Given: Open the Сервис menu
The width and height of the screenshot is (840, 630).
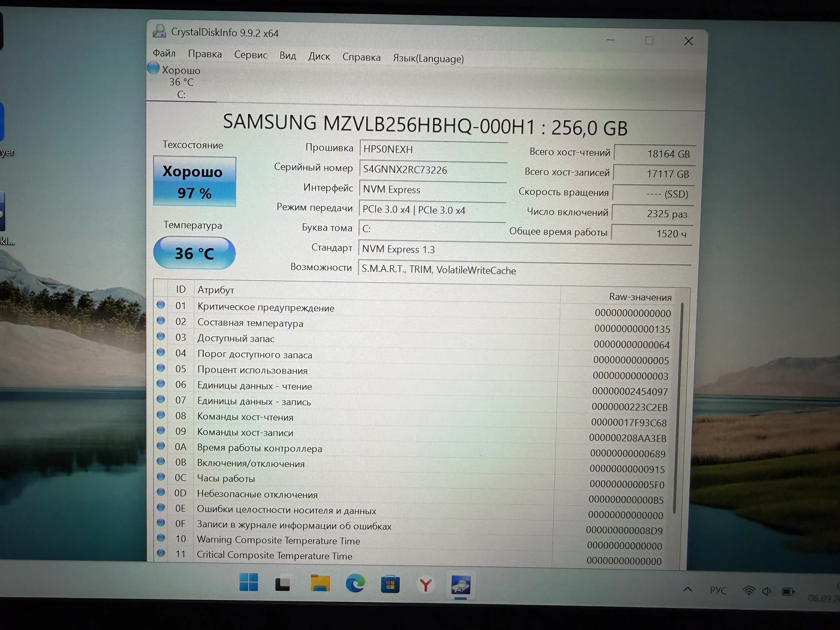Looking at the screenshot, I should tap(251, 55).
